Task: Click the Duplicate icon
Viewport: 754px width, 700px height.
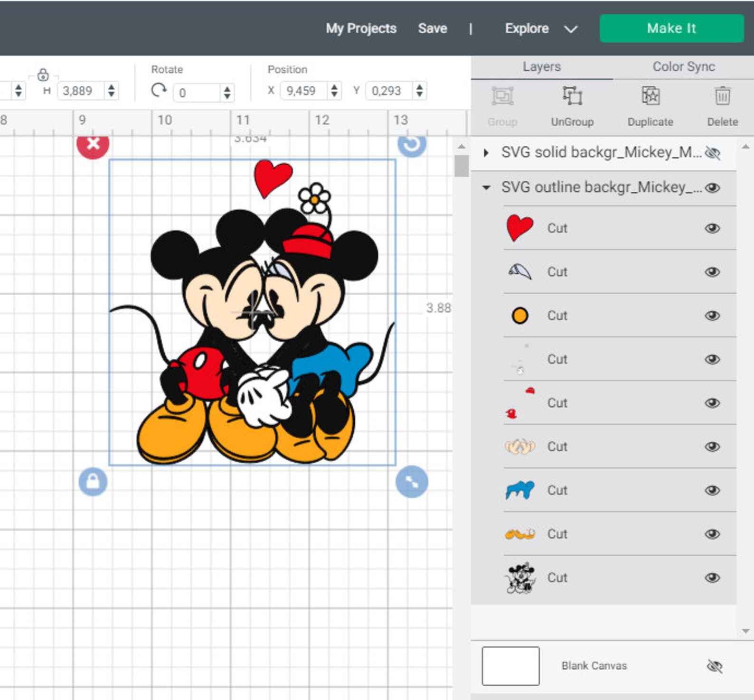Action: (x=650, y=96)
